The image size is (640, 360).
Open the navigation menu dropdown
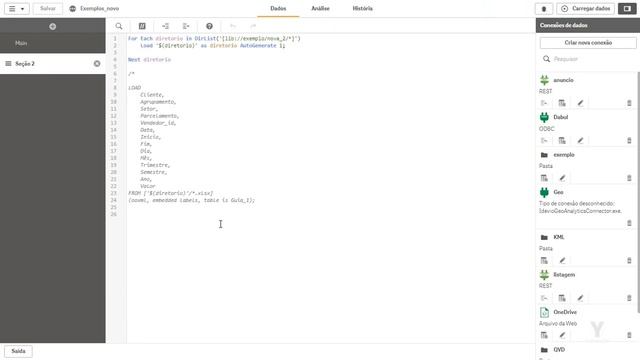click(x=17, y=9)
